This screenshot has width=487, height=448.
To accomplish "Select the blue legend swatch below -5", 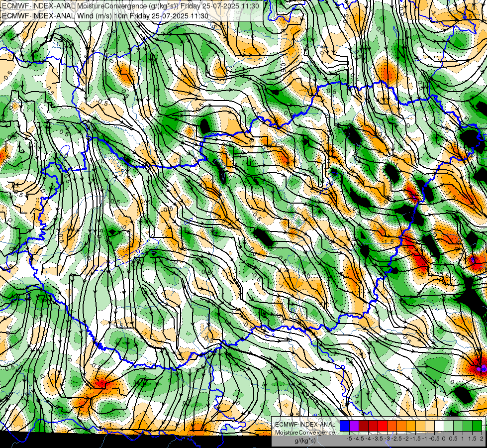I will 345,426.
